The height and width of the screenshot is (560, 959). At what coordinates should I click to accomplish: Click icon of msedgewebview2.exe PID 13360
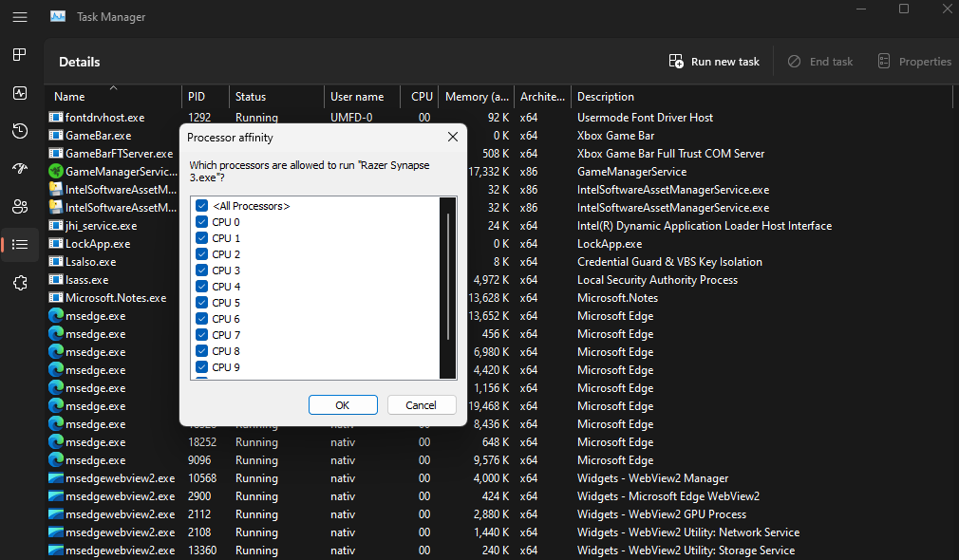click(x=56, y=551)
